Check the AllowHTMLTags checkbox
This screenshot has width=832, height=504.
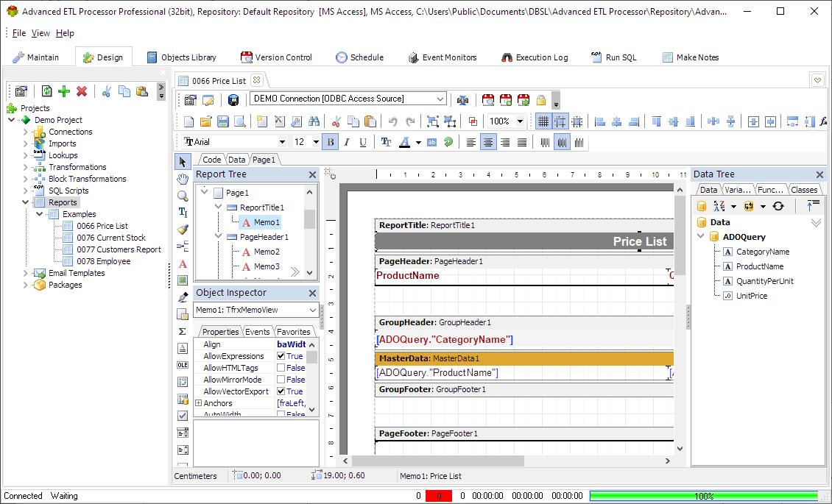(x=281, y=368)
